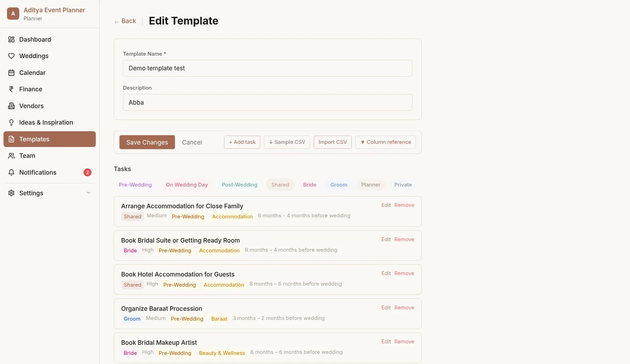Open Vendors in the sidebar
The width and height of the screenshot is (630, 364).
pyautogui.click(x=49, y=106)
